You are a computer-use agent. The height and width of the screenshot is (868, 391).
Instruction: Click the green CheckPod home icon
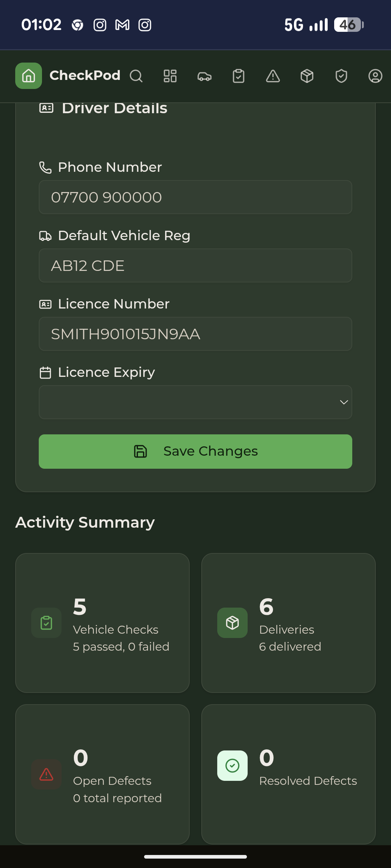pyautogui.click(x=28, y=76)
